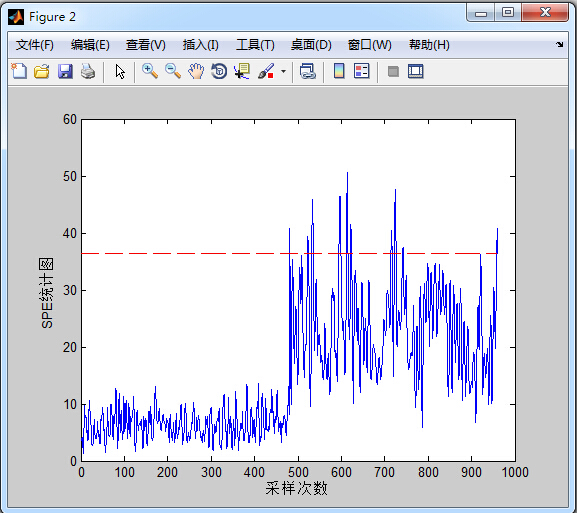Hide plot tools using the gray square icon
The width and height of the screenshot is (577, 513).
pyautogui.click(x=393, y=71)
